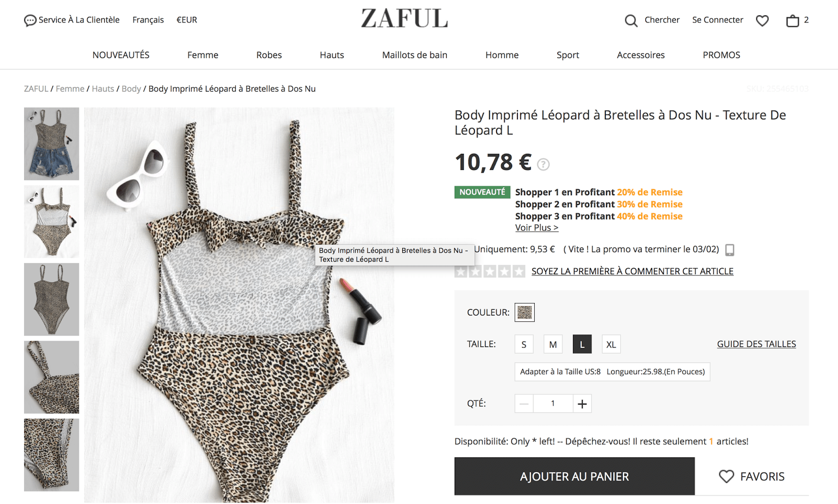Select size S
The image size is (838, 504).
pyautogui.click(x=524, y=344)
